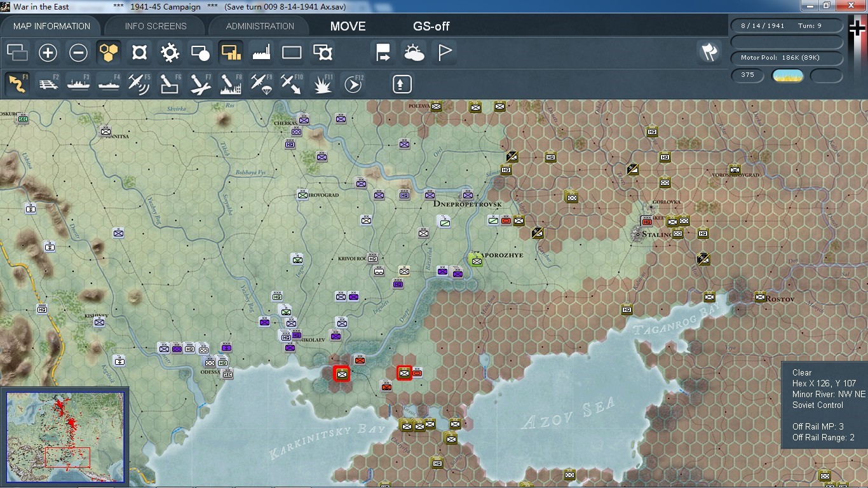Switch to the ADMINISTRATION tab
This screenshot has width=868, height=488.
(260, 26)
